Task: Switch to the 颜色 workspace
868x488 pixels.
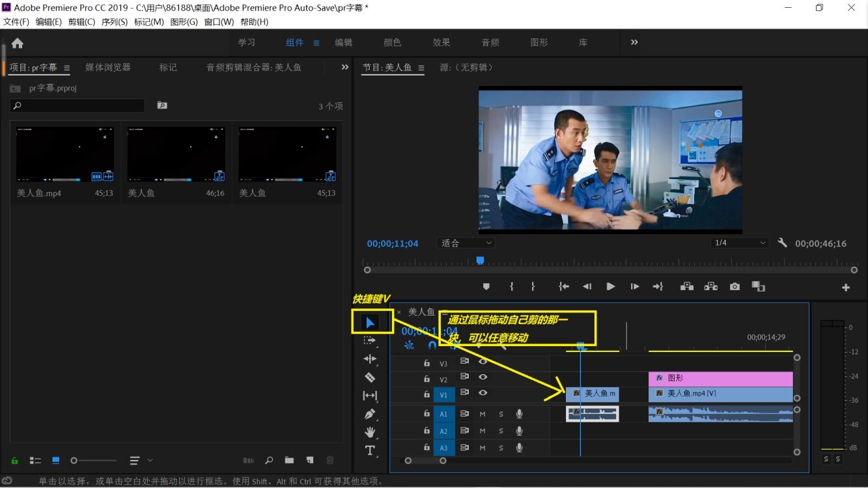Action: (x=393, y=42)
